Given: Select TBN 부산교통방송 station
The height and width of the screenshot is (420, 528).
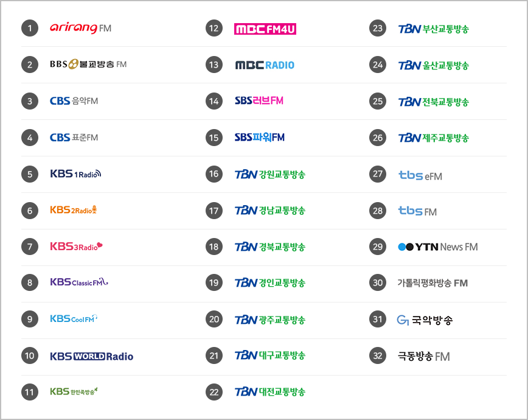Looking at the screenshot, I should coord(433,29).
